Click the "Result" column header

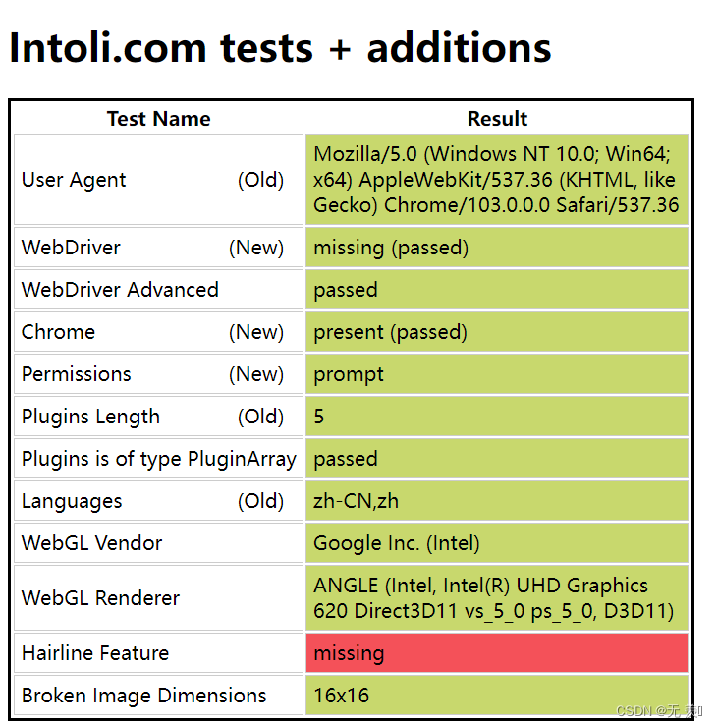click(x=497, y=119)
